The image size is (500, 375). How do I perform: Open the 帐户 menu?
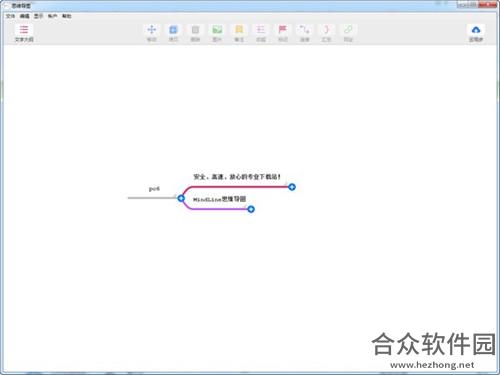(x=52, y=16)
